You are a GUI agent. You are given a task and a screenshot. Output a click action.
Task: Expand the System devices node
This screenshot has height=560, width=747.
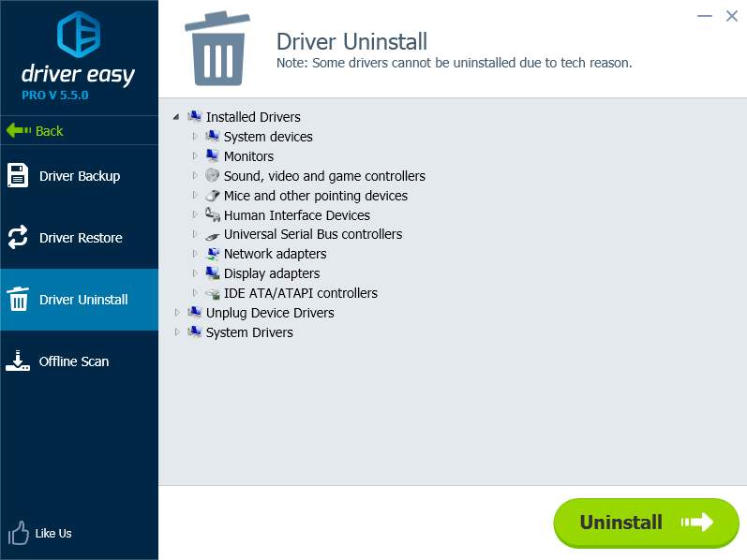coord(195,136)
